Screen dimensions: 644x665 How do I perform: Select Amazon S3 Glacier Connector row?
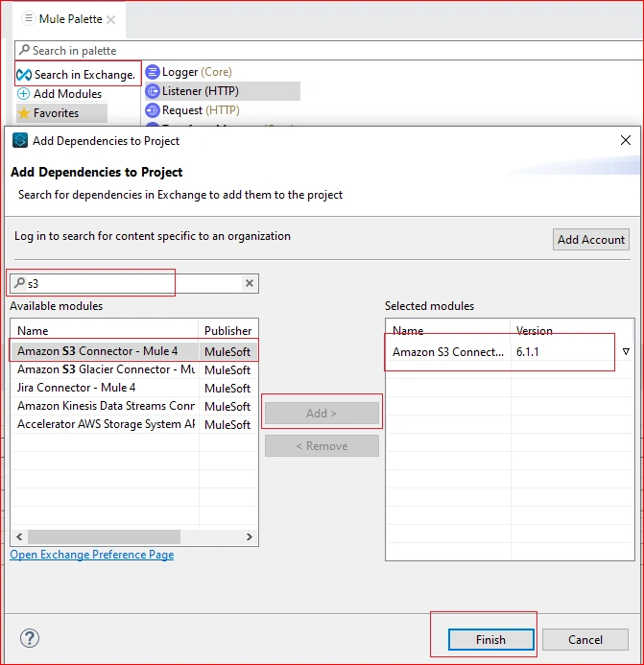[x=134, y=369]
